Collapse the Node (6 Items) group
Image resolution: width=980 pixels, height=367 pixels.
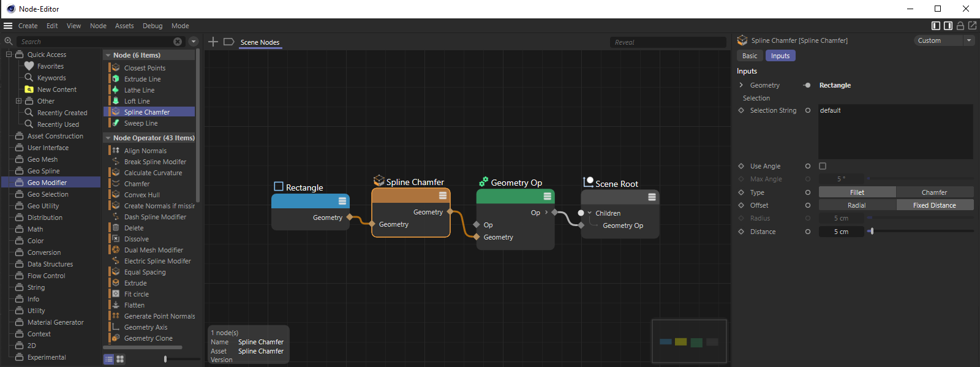108,55
